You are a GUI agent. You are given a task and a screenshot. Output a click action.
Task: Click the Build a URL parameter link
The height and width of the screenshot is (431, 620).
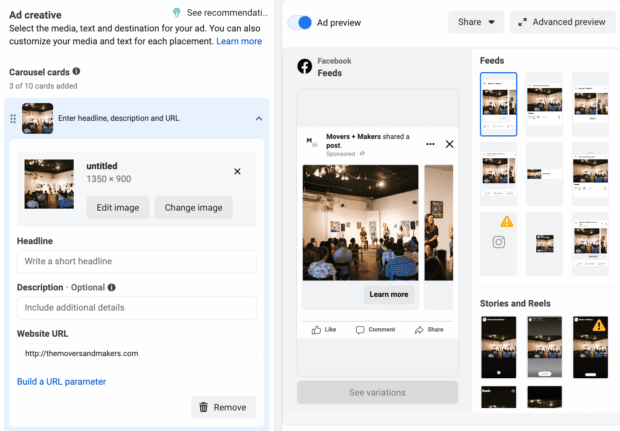pos(61,381)
